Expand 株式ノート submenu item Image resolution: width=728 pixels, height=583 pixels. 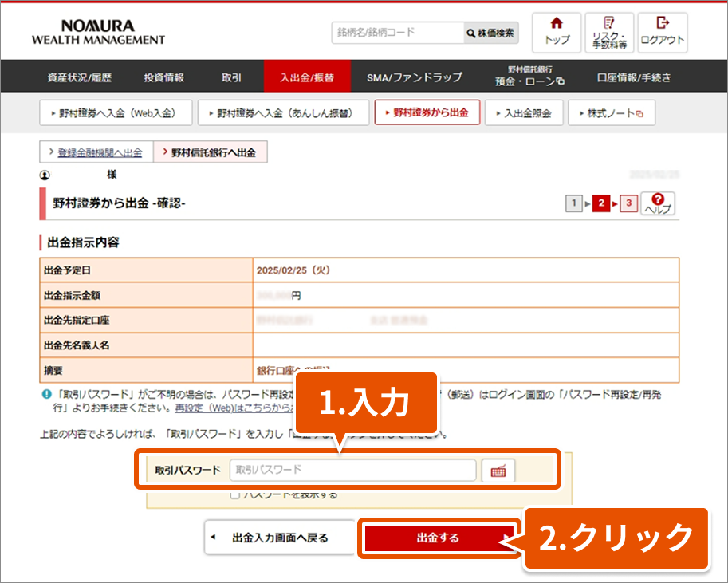[x=611, y=113]
